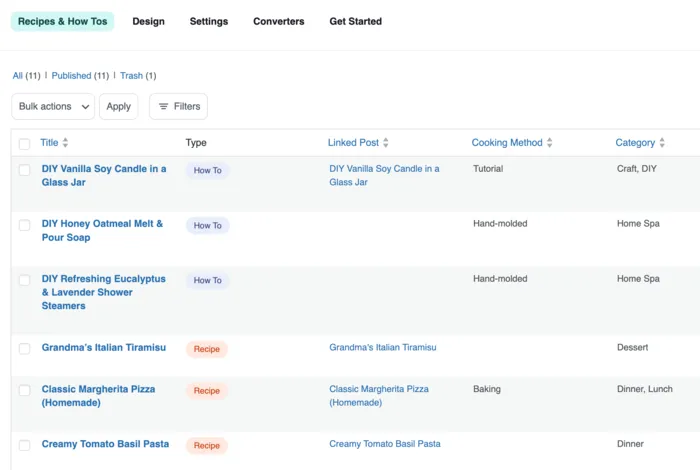This screenshot has height=470, width=700.
Task: Open the Filters panel
Action: tap(178, 106)
